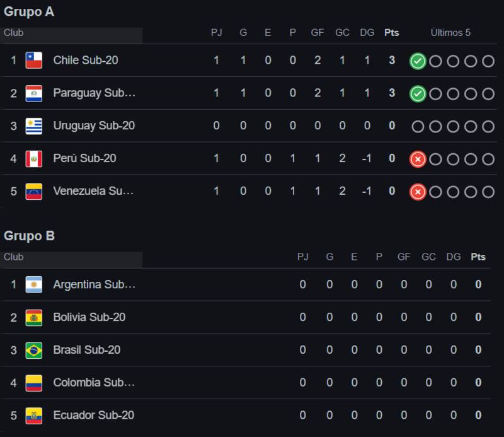Click Chile's green win result icon
Viewport: 504px width, 437px height.
click(418, 61)
